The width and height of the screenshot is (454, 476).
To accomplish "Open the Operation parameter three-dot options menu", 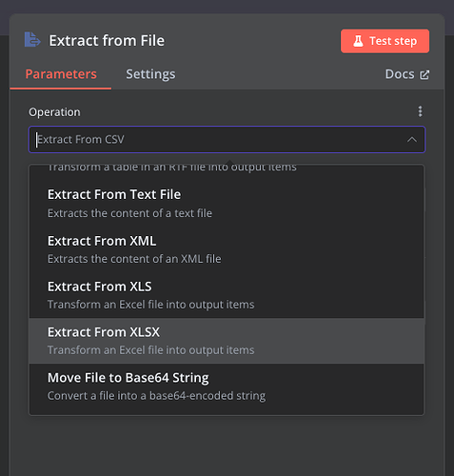I will pyautogui.click(x=420, y=111).
